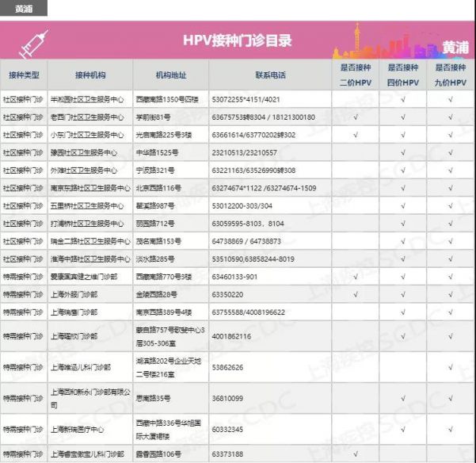
Task: Click the 'HPV接种门诊目录' banner title
Action: pyautogui.click(x=237, y=40)
